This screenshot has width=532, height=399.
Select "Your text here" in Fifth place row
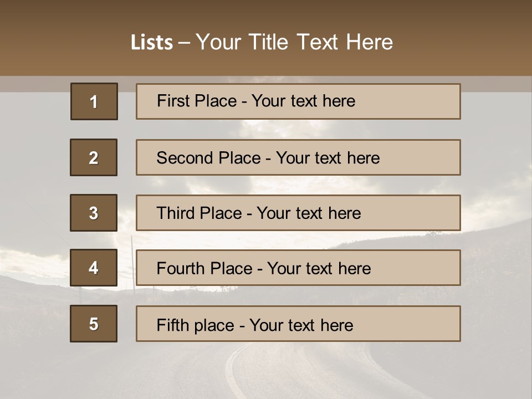[x=301, y=325]
